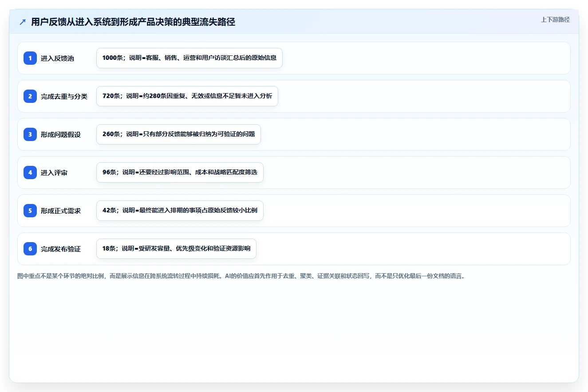Click the 42条 description box

click(x=180, y=211)
